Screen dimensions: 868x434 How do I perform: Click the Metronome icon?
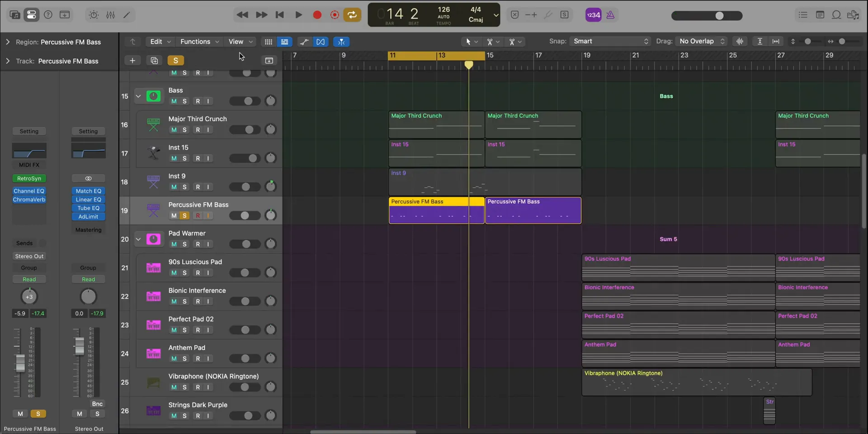(610, 15)
